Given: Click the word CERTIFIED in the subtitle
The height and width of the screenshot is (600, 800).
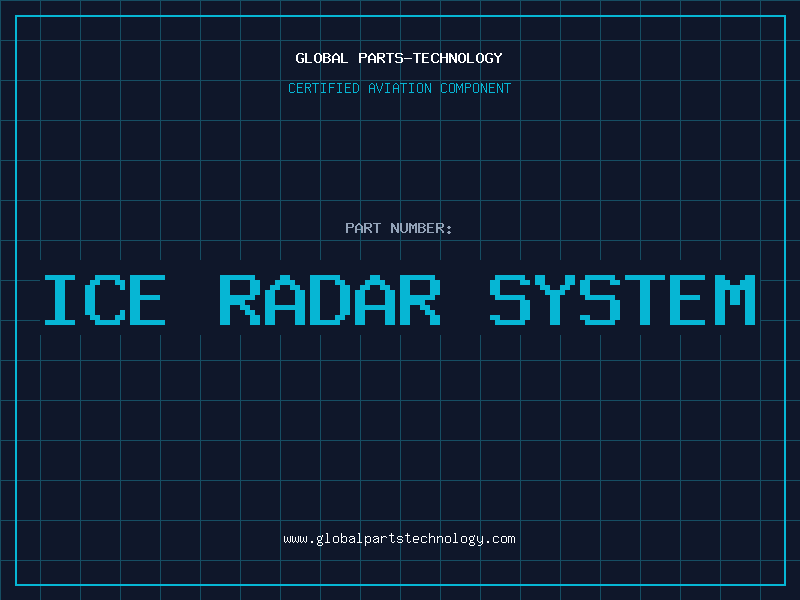Looking at the screenshot, I should pos(324,88).
